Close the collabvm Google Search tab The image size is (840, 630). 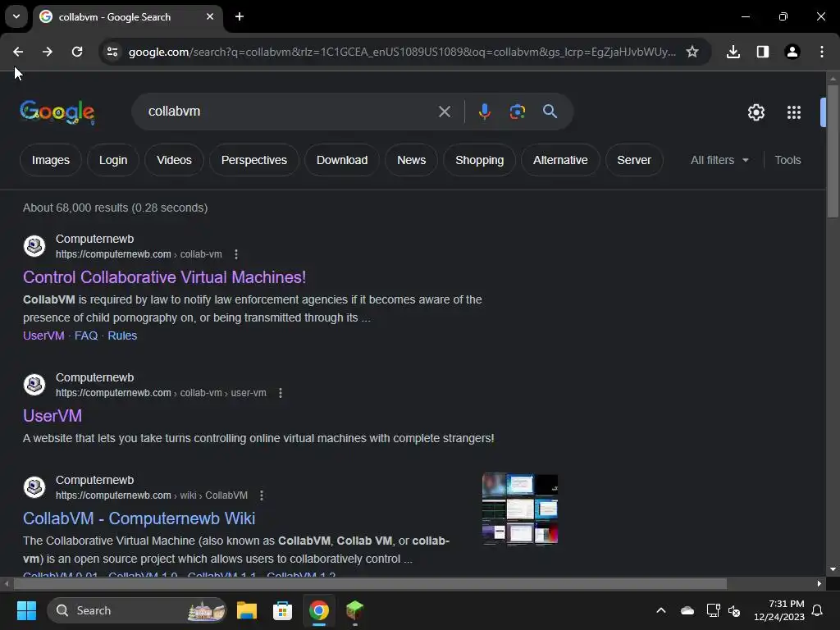pyautogui.click(x=210, y=16)
